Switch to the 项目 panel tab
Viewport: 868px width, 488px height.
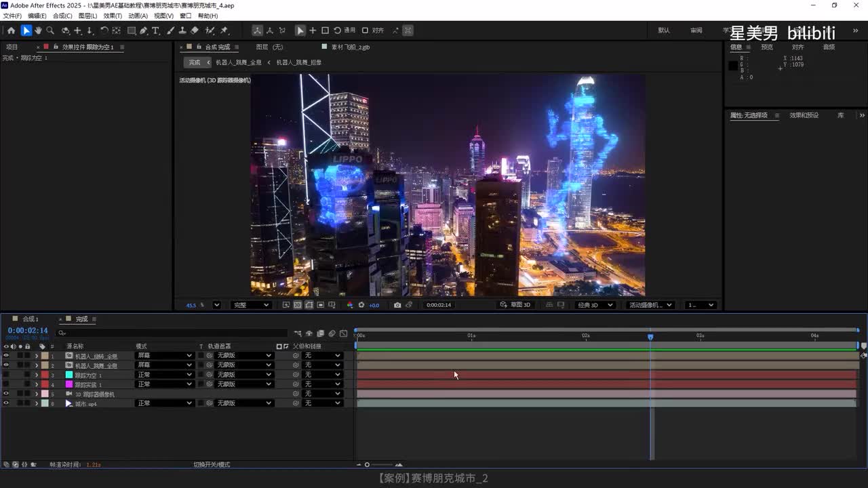tap(12, 47)
